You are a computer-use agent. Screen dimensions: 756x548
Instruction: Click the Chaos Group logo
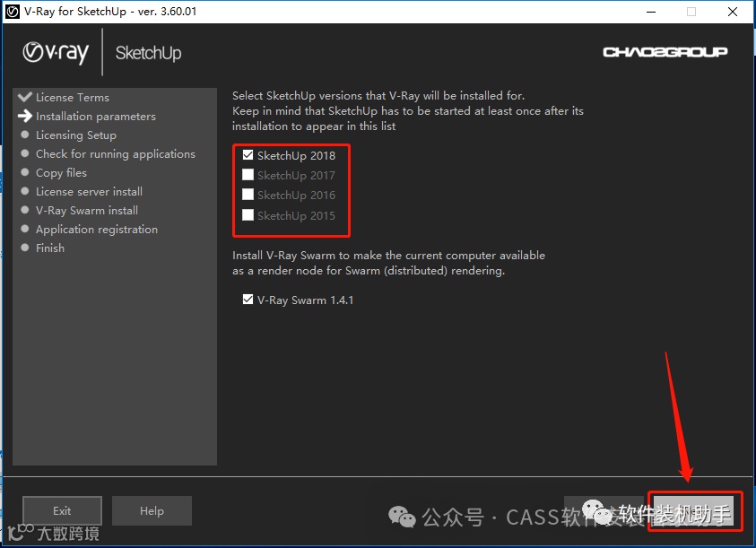[665, 52]
